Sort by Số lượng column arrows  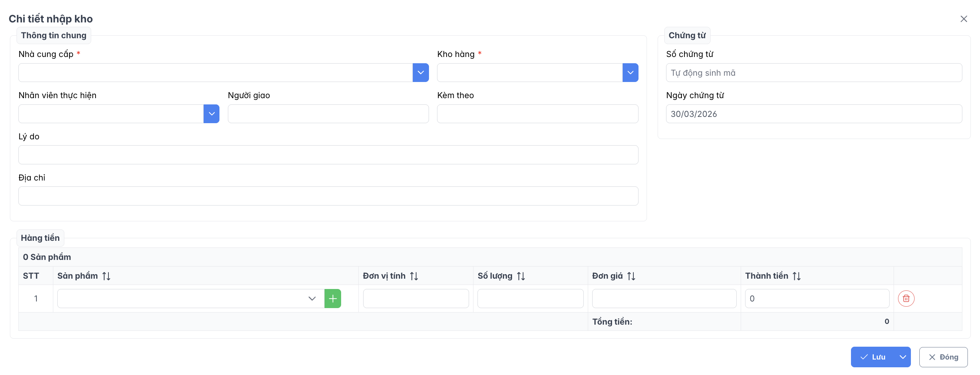(521, 276)
